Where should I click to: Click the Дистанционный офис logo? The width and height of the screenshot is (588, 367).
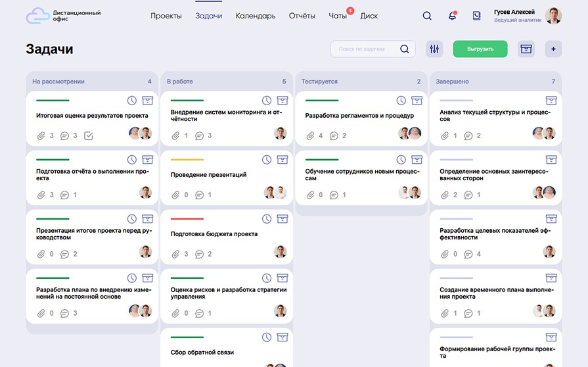pyautogui.click(x=63, y=16)
